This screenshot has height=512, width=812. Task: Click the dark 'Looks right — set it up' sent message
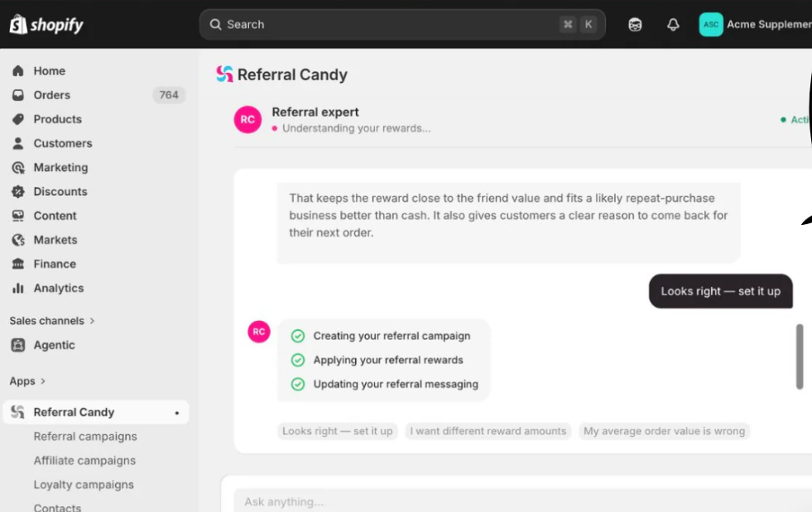(720, 291)
